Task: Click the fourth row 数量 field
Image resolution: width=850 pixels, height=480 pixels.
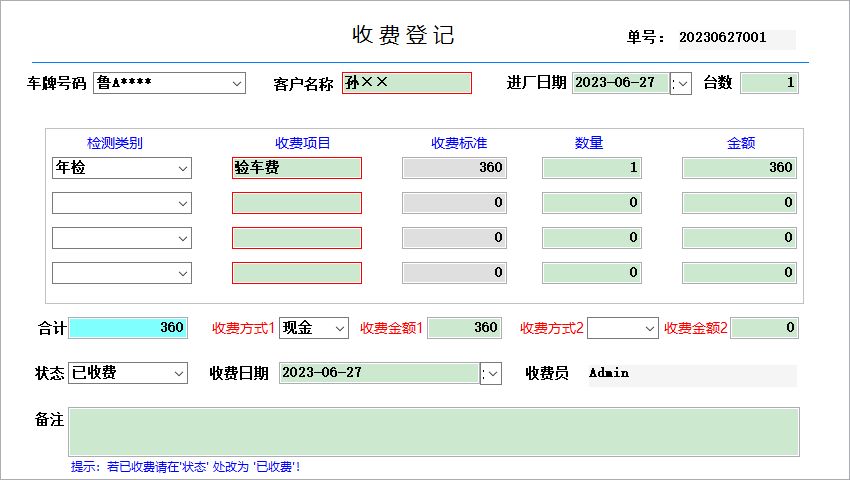Action: [592, 273]
